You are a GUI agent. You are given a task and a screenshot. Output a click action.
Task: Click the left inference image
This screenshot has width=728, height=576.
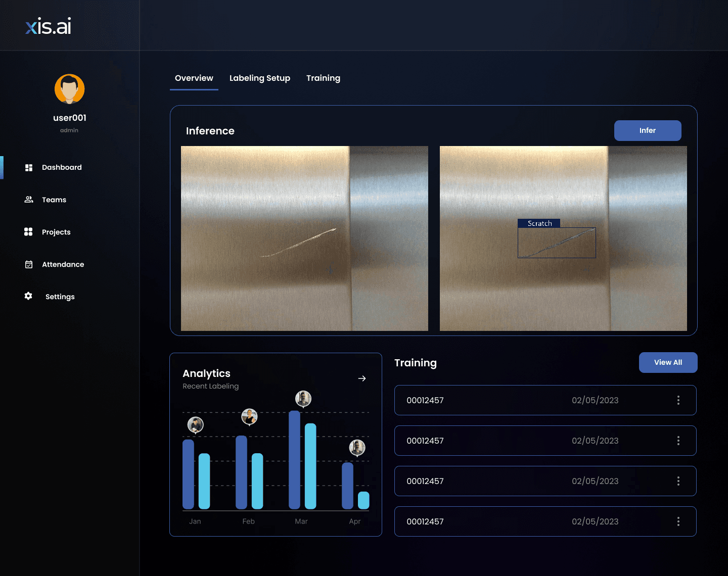304,238
